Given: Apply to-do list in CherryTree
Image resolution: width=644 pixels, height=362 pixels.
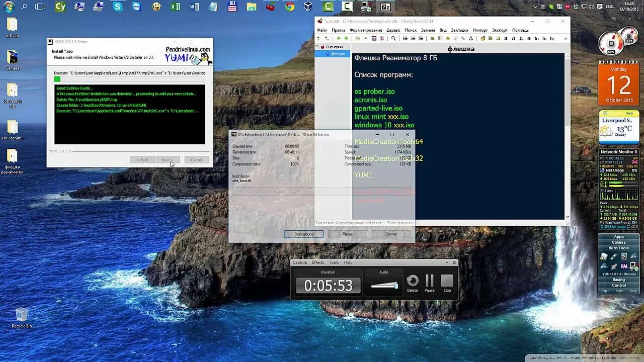Looking at the screenshot, I should pyautogui.click(x=421, y=38).
